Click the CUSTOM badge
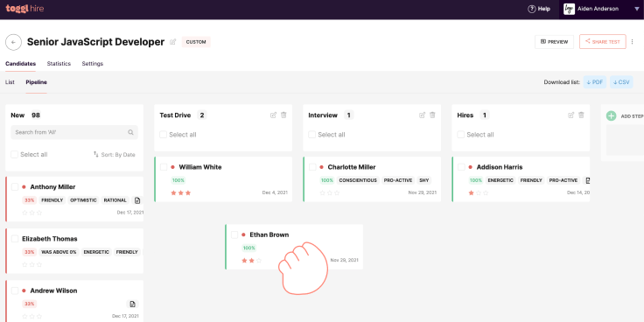This screenshot has height=322, width=644. tap(196, 42)
